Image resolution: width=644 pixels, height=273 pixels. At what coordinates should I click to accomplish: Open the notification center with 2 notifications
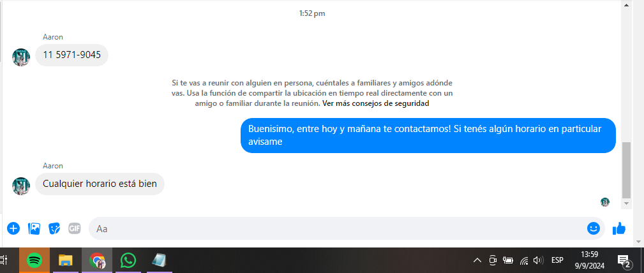(624, 260)
